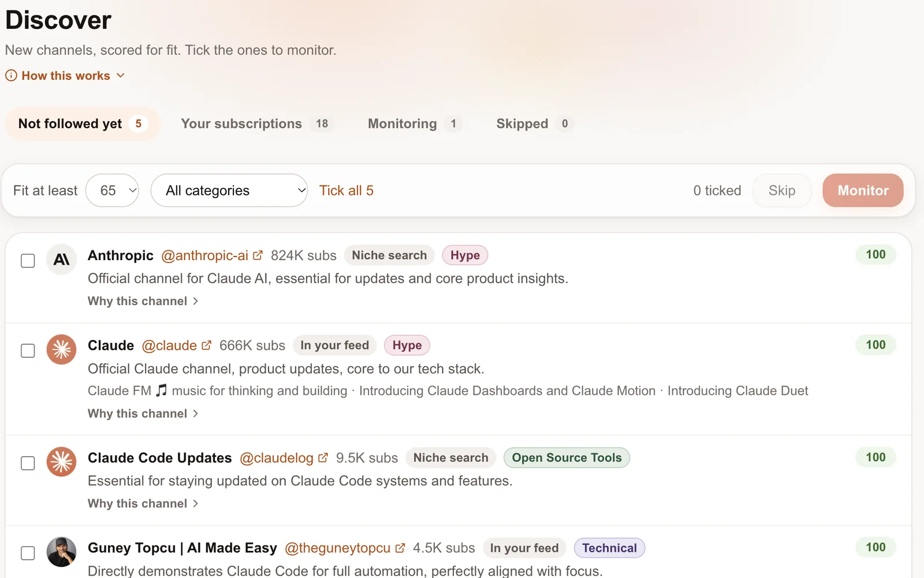Viewport: 924px width, 578px height.
Task: Open external link icon next to @claudelog
Action: point(323,457)
